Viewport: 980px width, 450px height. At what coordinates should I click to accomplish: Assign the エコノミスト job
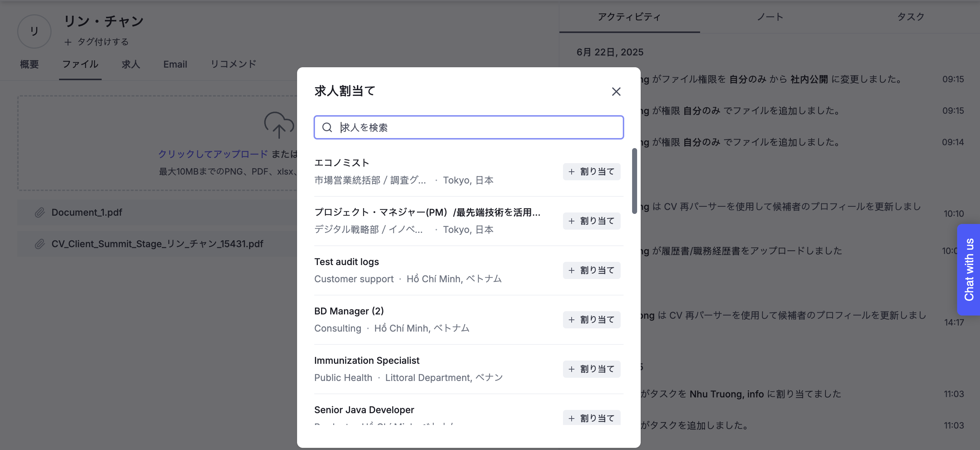[x=592, y=172]
